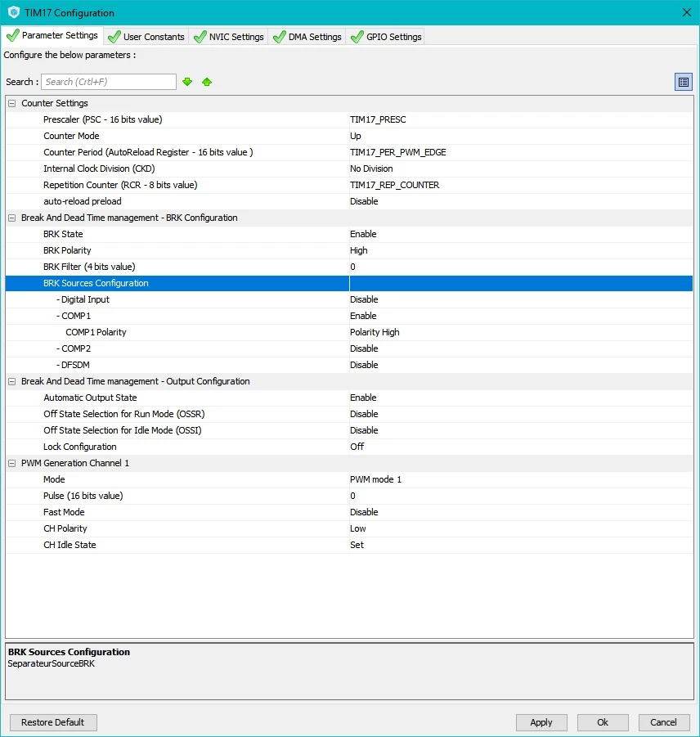Select the BRK Polarity label
The height and width of the screenshot is (737, 700).
(x=67, y=250)
